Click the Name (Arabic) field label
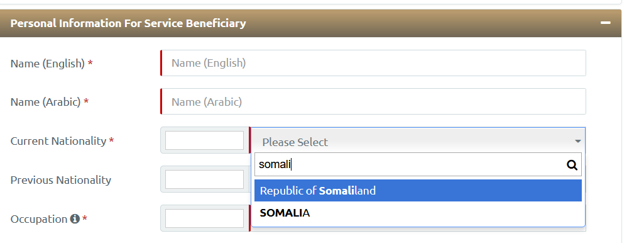The width and height of the screenshot is (644, 243). coord(46,102)
